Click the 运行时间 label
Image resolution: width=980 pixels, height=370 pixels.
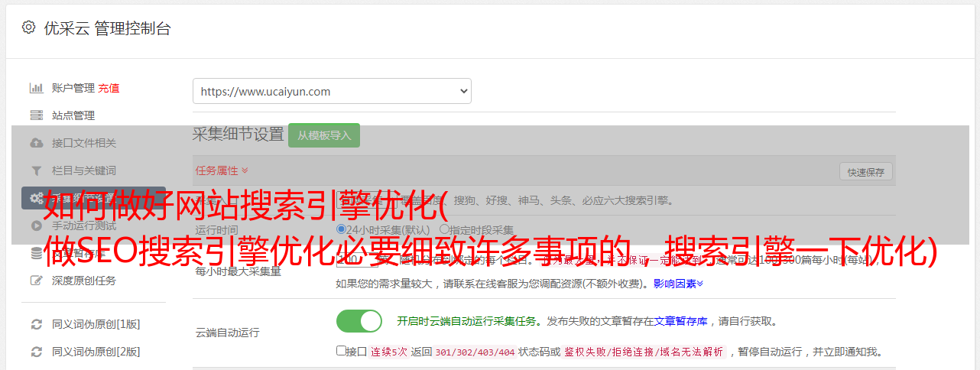click(x=216, y=229)
